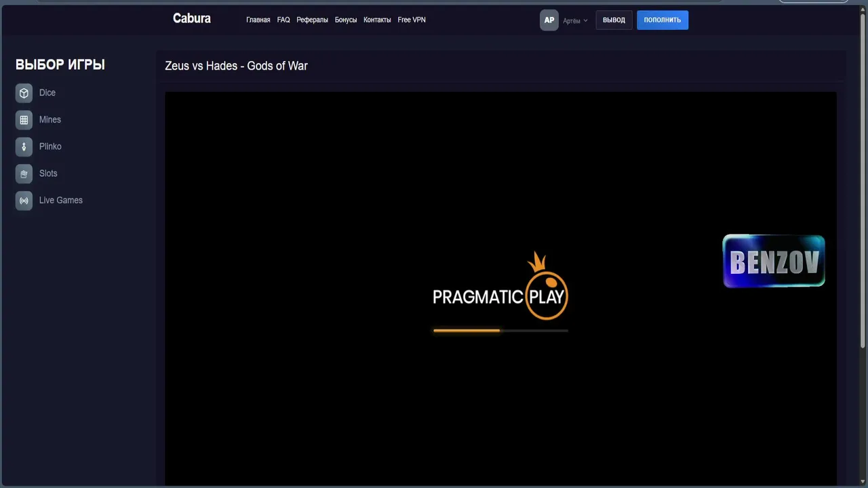The image size is (868, 488).
Task: Open the Бонусы page
Action: 346,20
